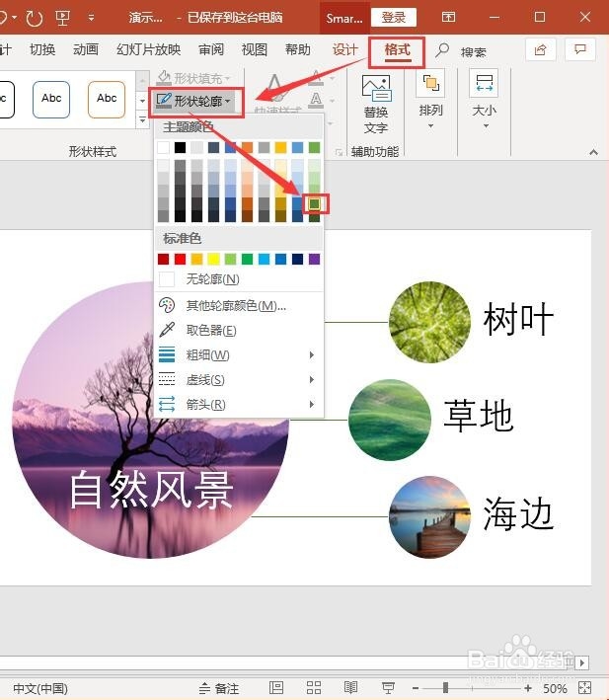
Task: Click the search magnifier icon
Action: click(441, 50)
